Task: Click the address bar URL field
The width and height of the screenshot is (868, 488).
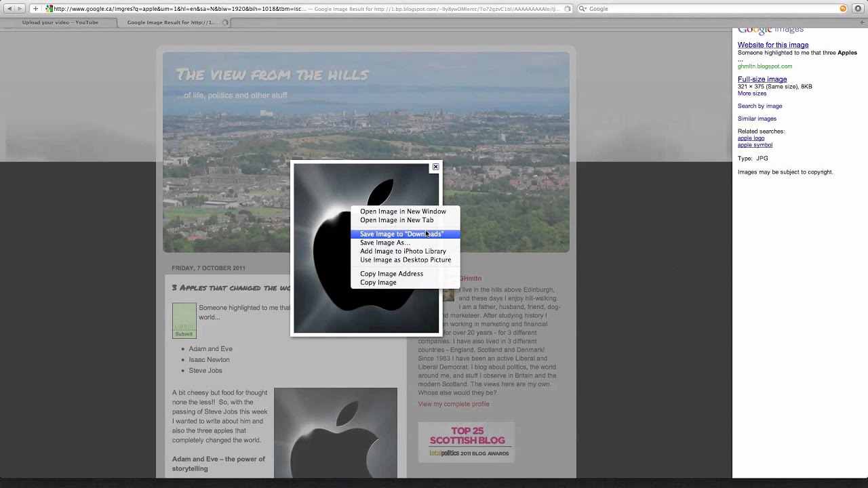Action: pos(309,9)
